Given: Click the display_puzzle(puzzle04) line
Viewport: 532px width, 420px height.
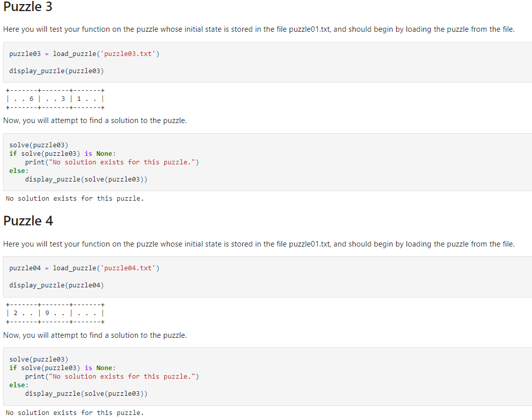Looking at the screenshot, I should 56,285.
